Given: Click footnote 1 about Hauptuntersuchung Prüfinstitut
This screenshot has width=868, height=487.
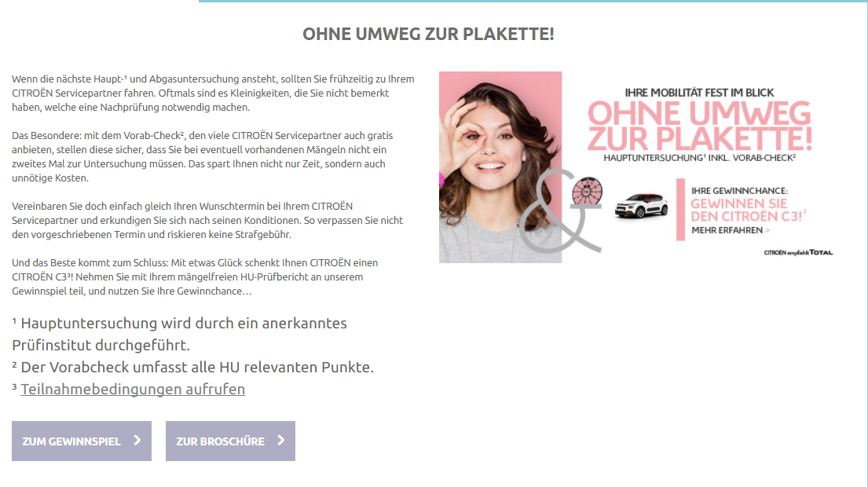Looking at the screenshot, I should click(x=179, y=334).
